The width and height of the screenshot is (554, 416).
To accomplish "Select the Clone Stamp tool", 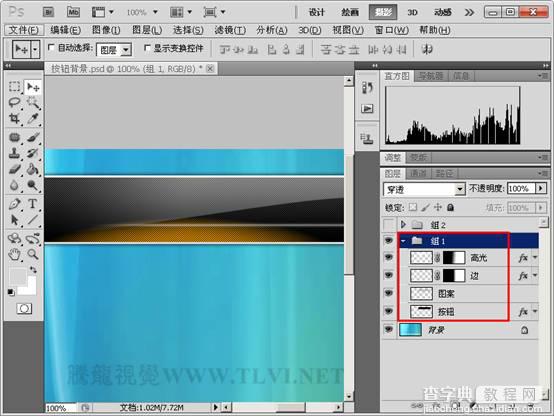I will pos(14,153).
